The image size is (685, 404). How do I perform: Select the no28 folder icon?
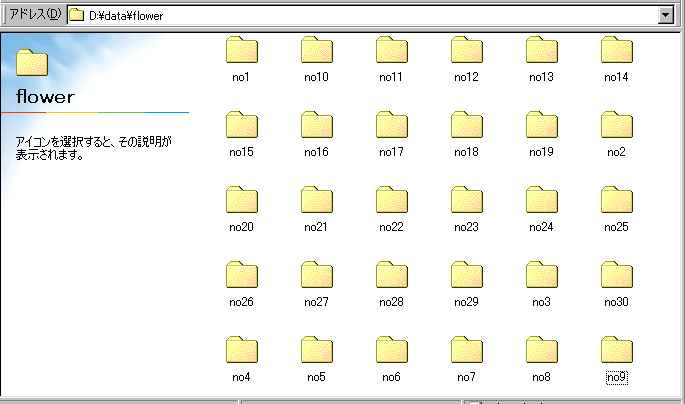(x=392, y=275)
